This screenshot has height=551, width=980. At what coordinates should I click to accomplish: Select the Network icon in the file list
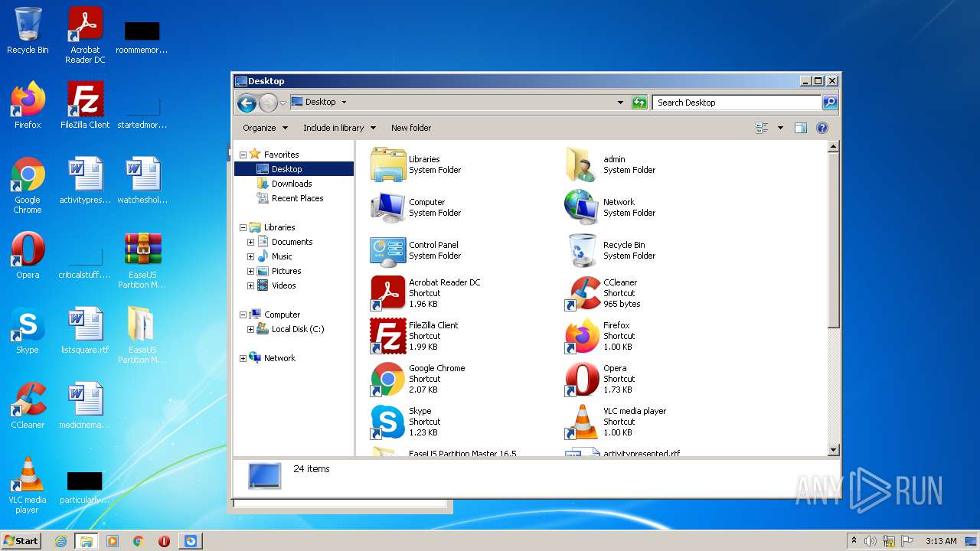pos(583,207)
